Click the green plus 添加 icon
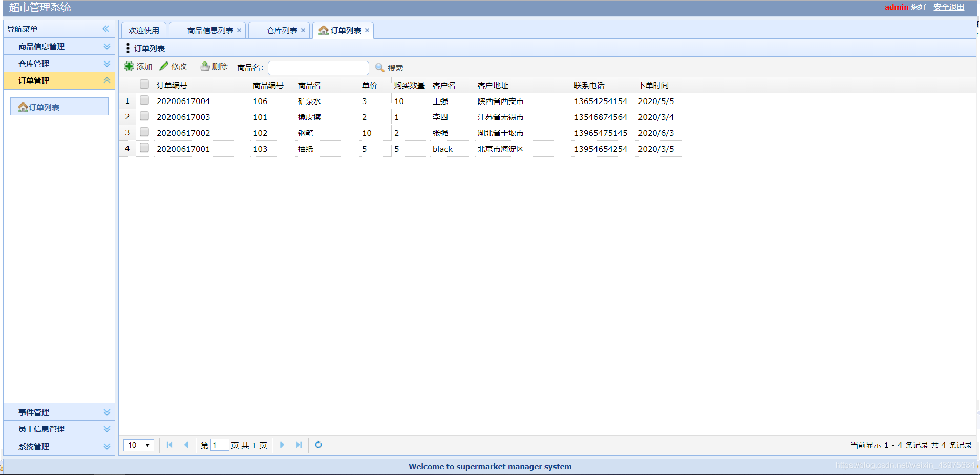Screen dimensions: 980x475 click(x=129, y=67)
